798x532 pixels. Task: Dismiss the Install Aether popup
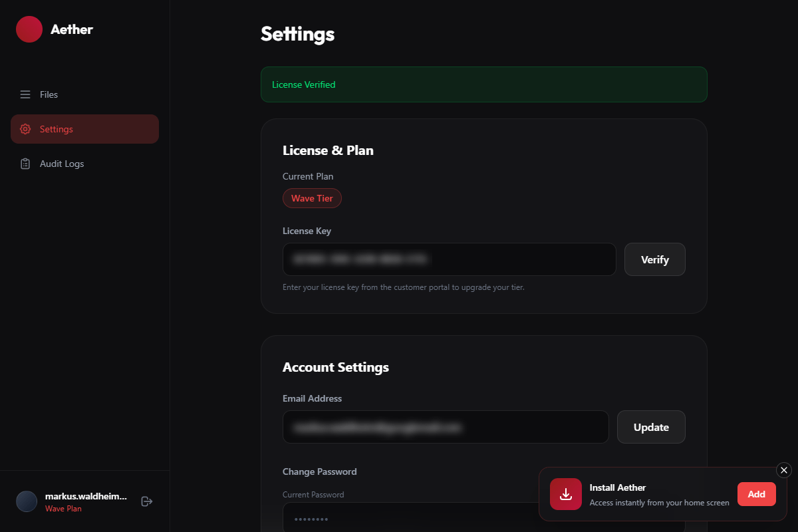click(x=784, y=470)
